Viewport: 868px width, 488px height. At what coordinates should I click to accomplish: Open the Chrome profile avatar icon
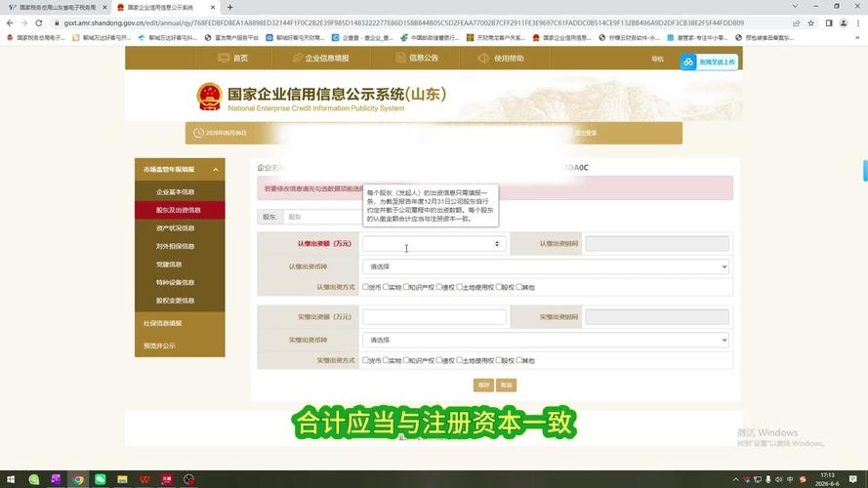[x=843, y=23]
